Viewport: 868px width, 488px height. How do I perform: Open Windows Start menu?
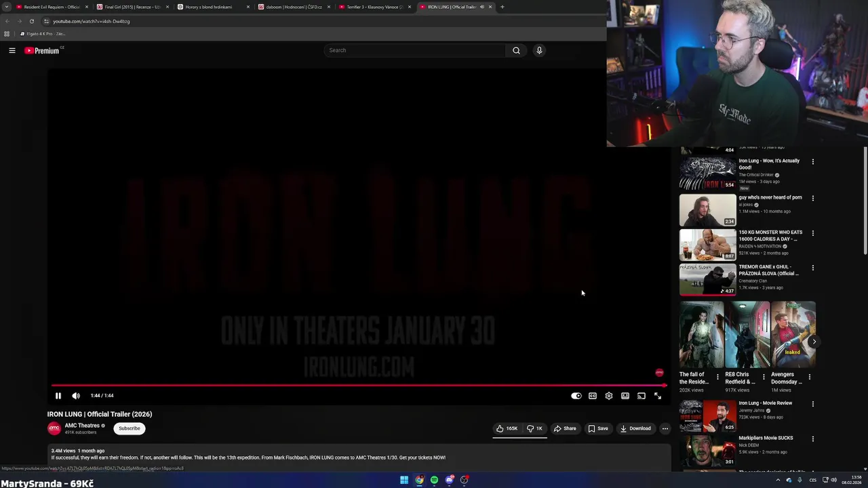tap(404, 480)
